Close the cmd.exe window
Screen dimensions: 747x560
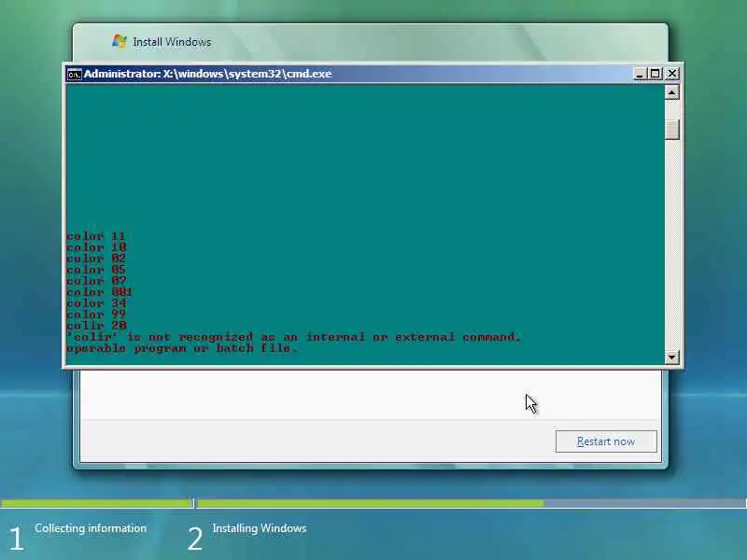pos(671,74)
